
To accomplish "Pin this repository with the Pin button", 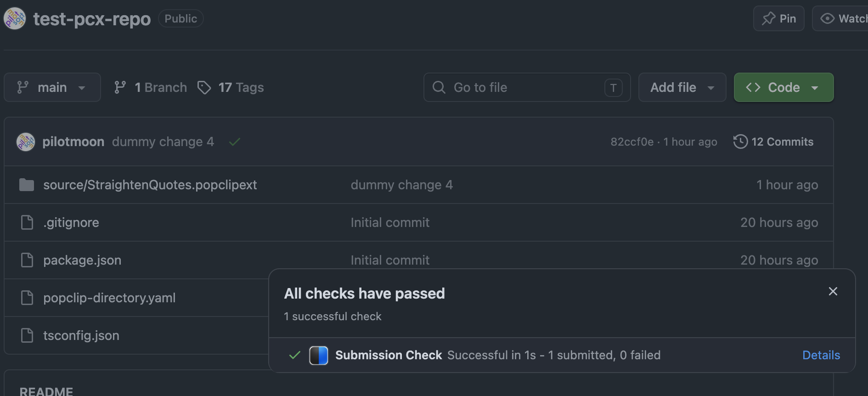I will click(779, 18).
